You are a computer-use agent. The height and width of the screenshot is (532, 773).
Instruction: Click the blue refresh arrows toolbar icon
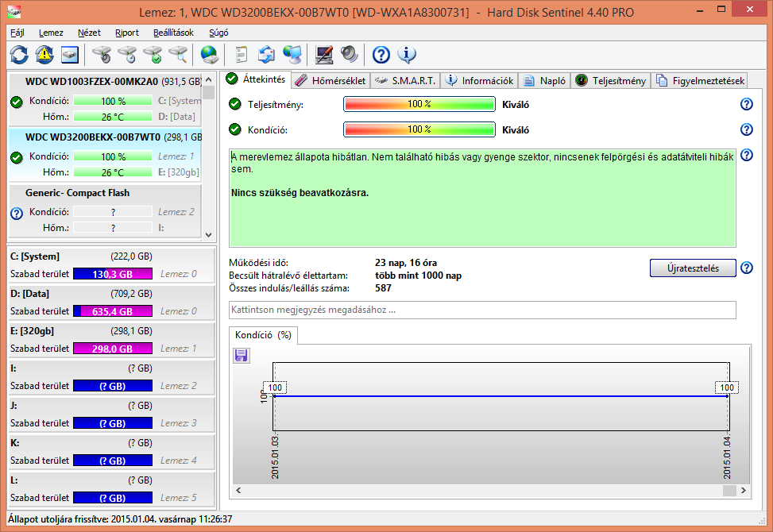(x=19, y=55)
